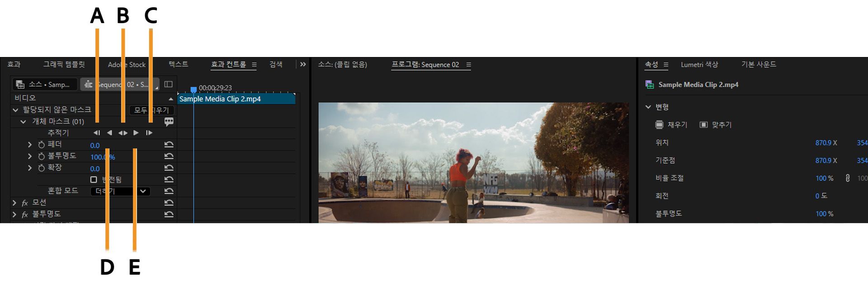Reset the 확장 parameter
Screen dimensions: 868x281
pyautogui.click(x=169, y=168)
